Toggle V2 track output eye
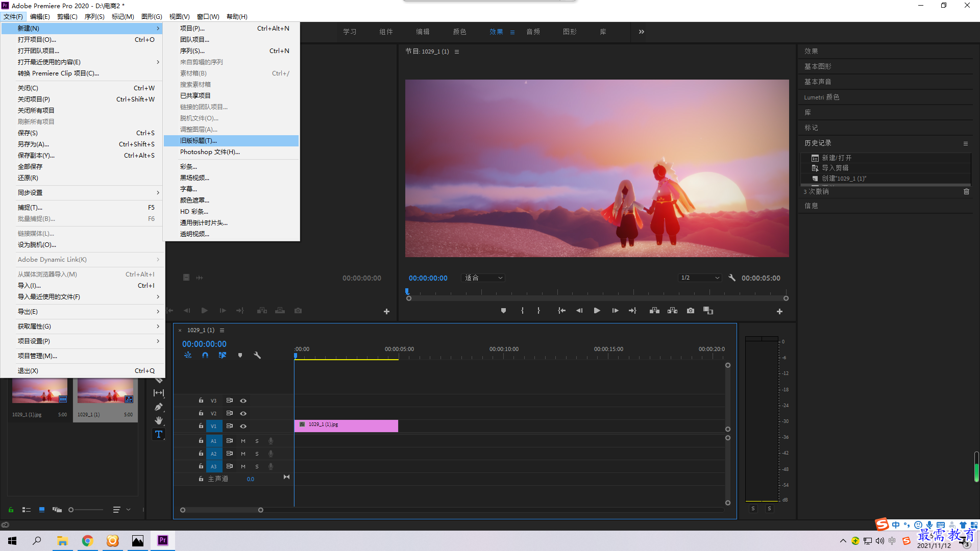The height and width of the screenshot is (551, 980). [243, 413]
